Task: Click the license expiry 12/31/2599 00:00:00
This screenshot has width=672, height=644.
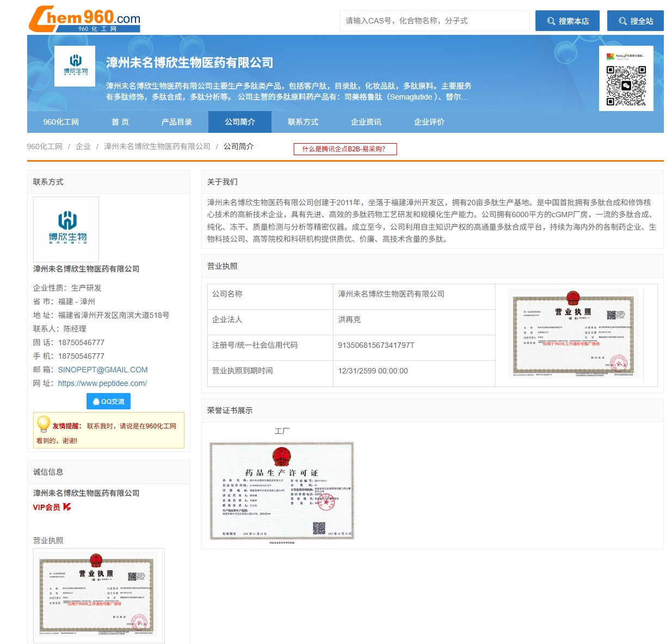Action: (373, 371)
